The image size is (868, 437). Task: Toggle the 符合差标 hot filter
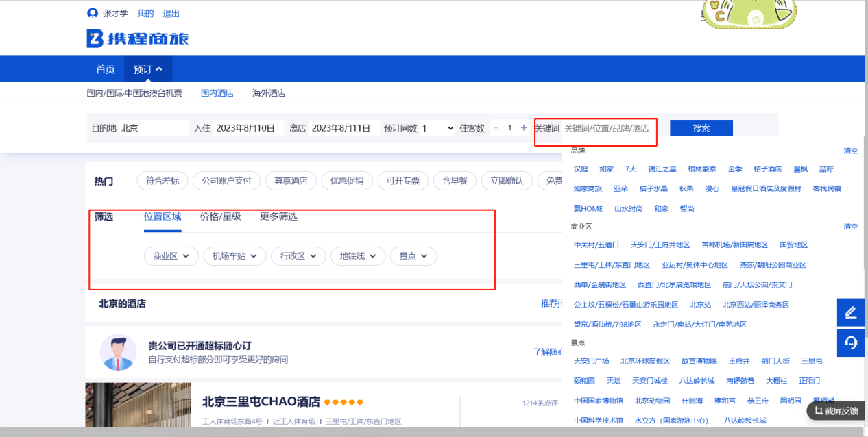pos(162,181)
